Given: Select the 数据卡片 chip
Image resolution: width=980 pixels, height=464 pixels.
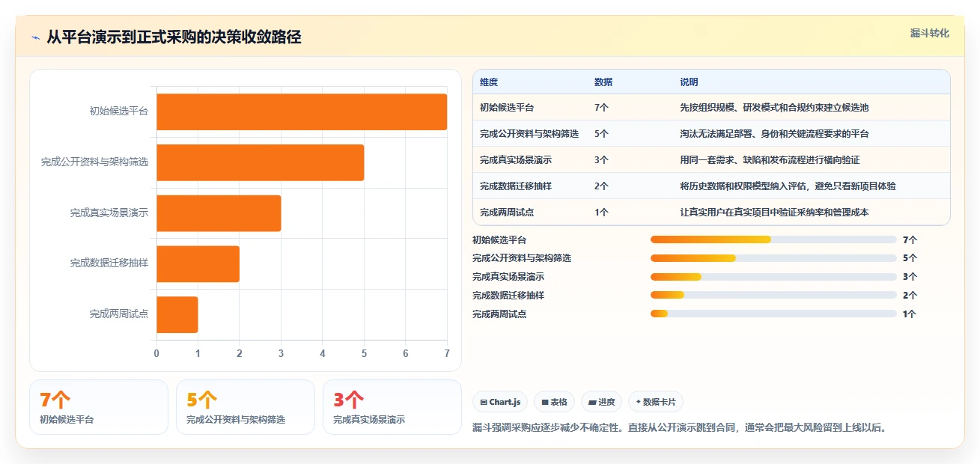Looking at the screenshot, I should [x=656, y=402].
